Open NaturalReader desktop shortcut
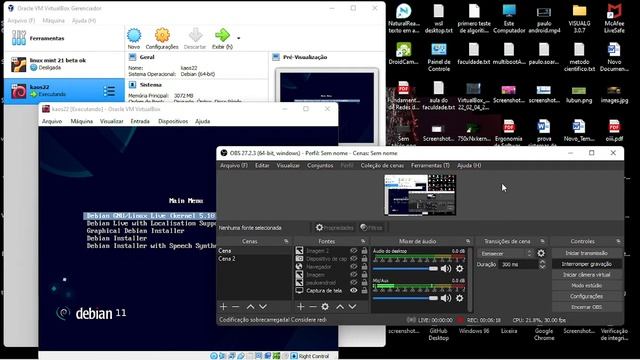 [x=403, y=18]
